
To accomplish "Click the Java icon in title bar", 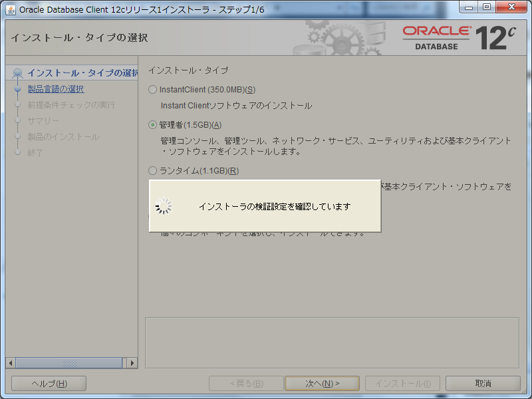I will [11, 10].
